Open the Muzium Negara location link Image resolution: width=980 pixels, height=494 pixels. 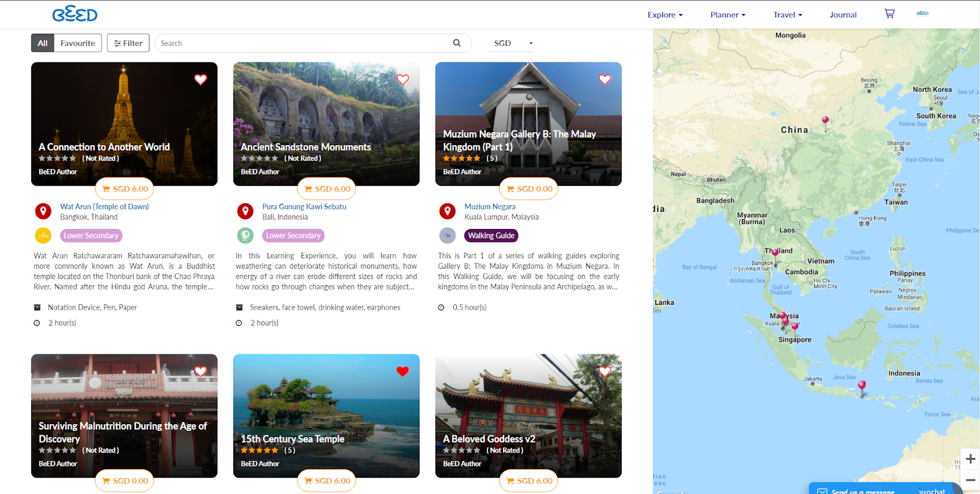(490, 207)
